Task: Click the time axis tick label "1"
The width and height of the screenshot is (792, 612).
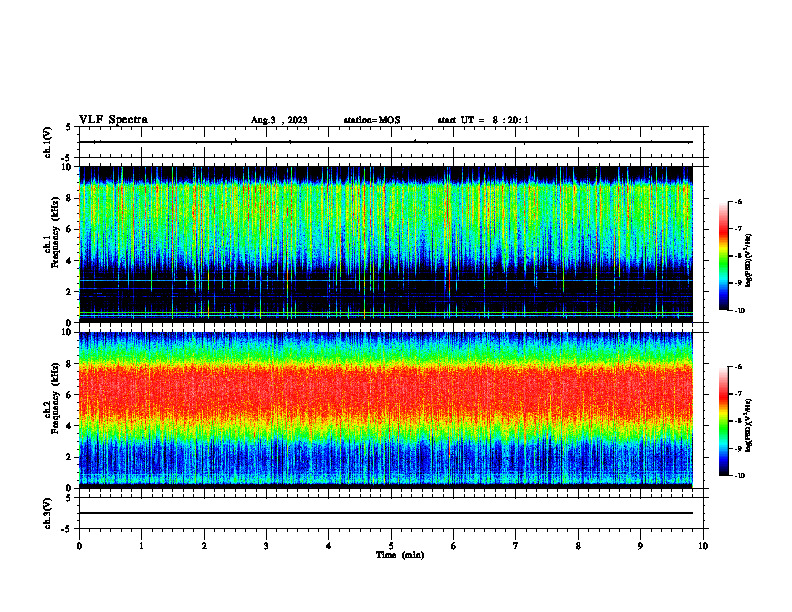Action: click(x=141, y=546)
